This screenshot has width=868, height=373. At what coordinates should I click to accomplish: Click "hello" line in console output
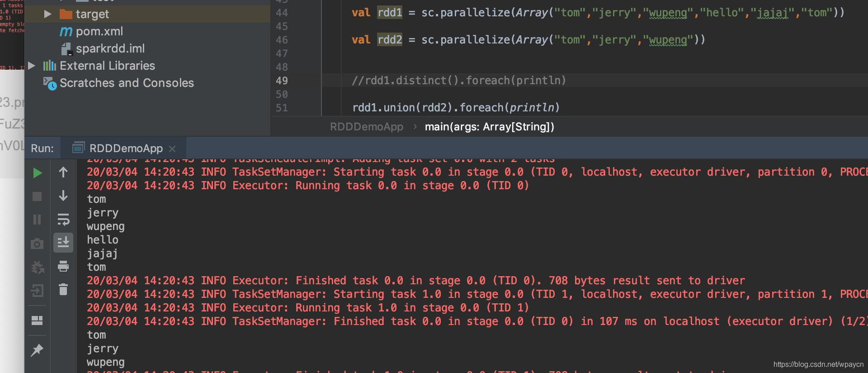103,240
